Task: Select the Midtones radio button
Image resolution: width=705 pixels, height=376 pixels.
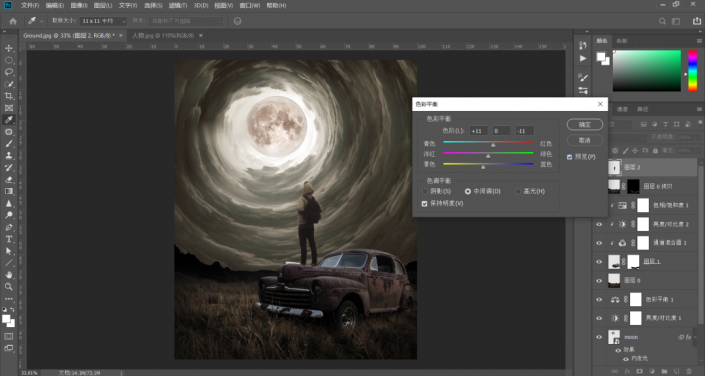Action: (468, 192)
